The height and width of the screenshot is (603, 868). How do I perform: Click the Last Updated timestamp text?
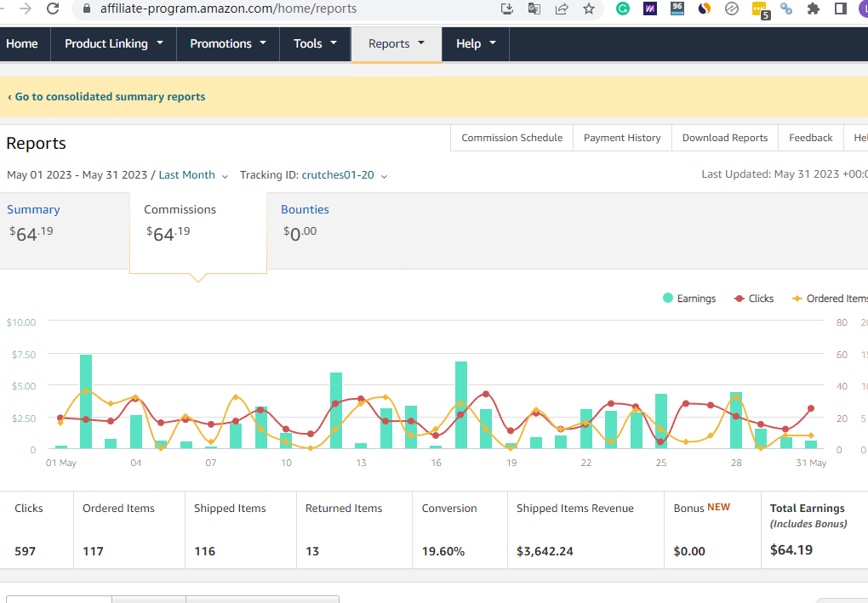tap(785, 174)
